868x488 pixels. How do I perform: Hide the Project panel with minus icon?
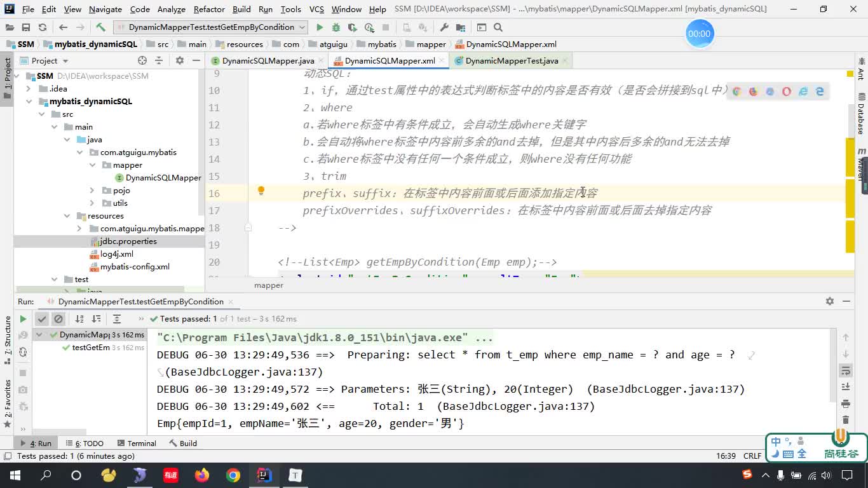tap(195, 60)
